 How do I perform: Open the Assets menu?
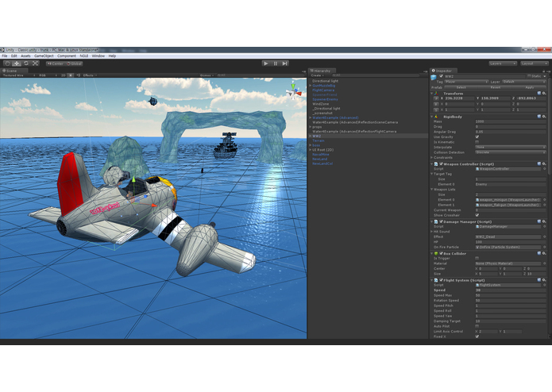[25, 56]
